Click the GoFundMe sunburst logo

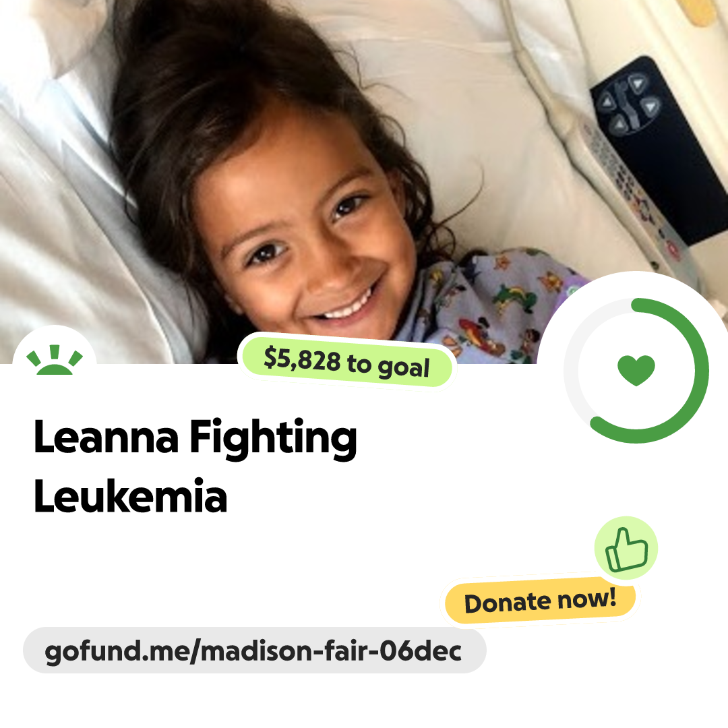point(55,360)
